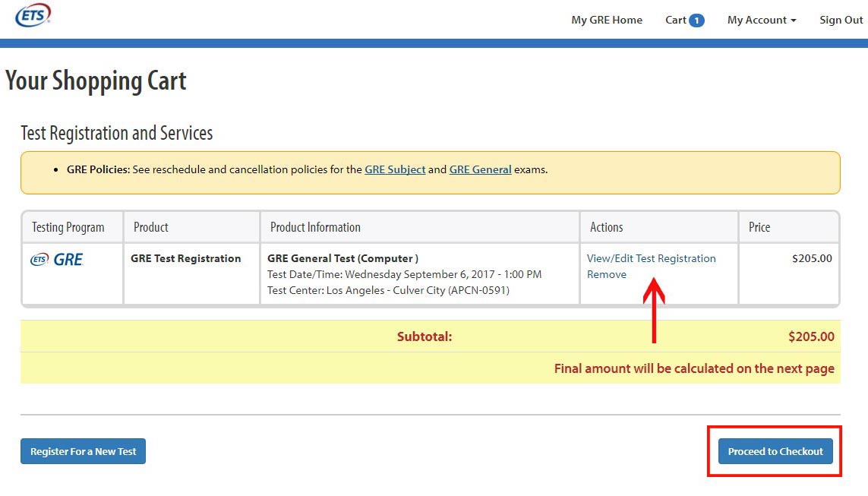The width and height of the screenshot is (868, 496).
Task: Expand the My Account dropdown
Action: click(x=761, y=20)
